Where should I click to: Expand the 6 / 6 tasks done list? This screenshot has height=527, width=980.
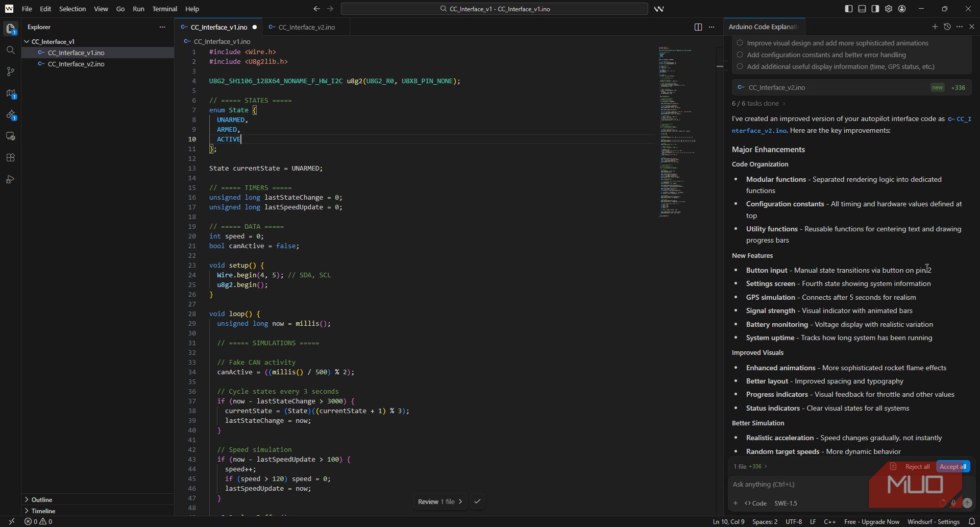(x=758, y=103)
